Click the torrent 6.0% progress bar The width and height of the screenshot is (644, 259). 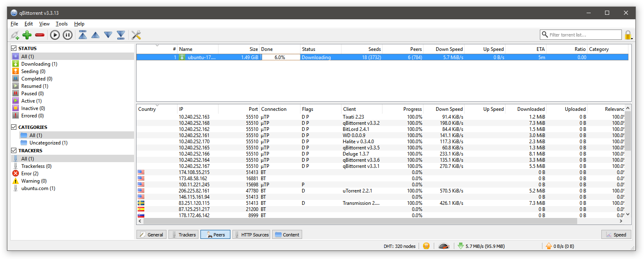[x=280, y=57]
